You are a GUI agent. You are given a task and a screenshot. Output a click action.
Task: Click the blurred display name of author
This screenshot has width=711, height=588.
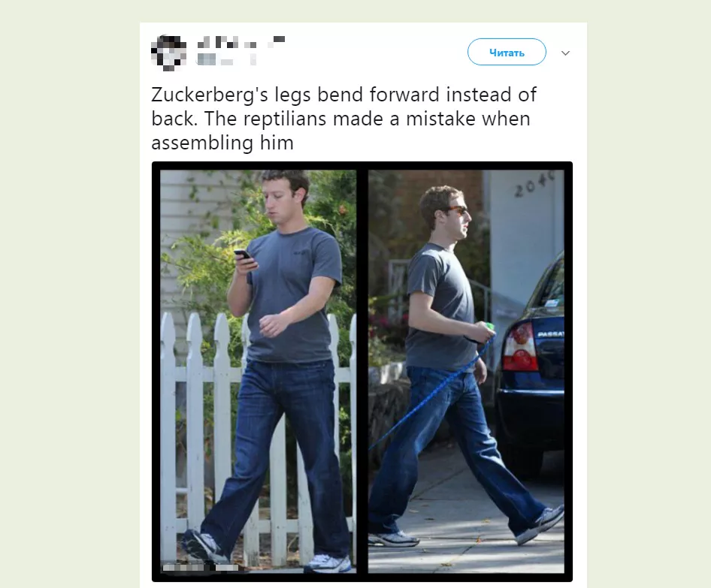[241, 43]
